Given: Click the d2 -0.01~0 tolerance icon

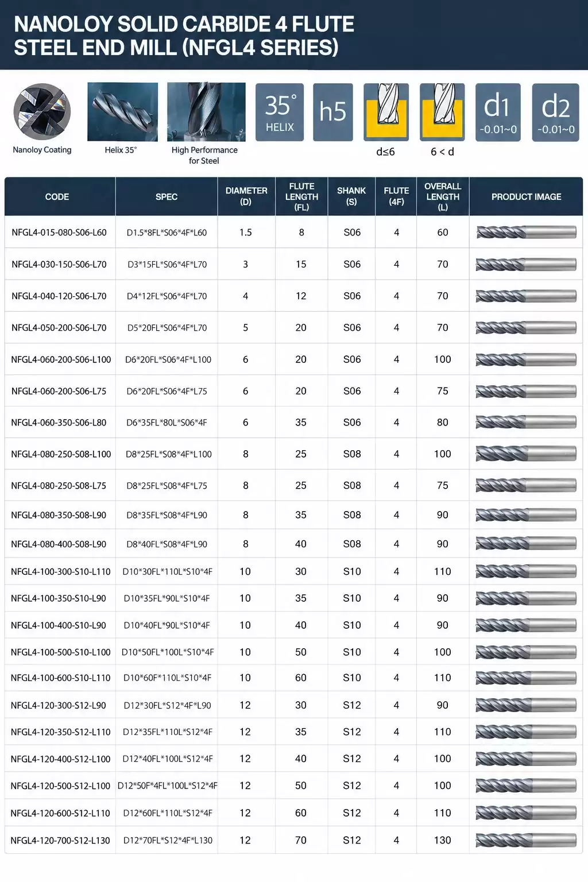Looking at the screenshot, I should pos(555,113).
